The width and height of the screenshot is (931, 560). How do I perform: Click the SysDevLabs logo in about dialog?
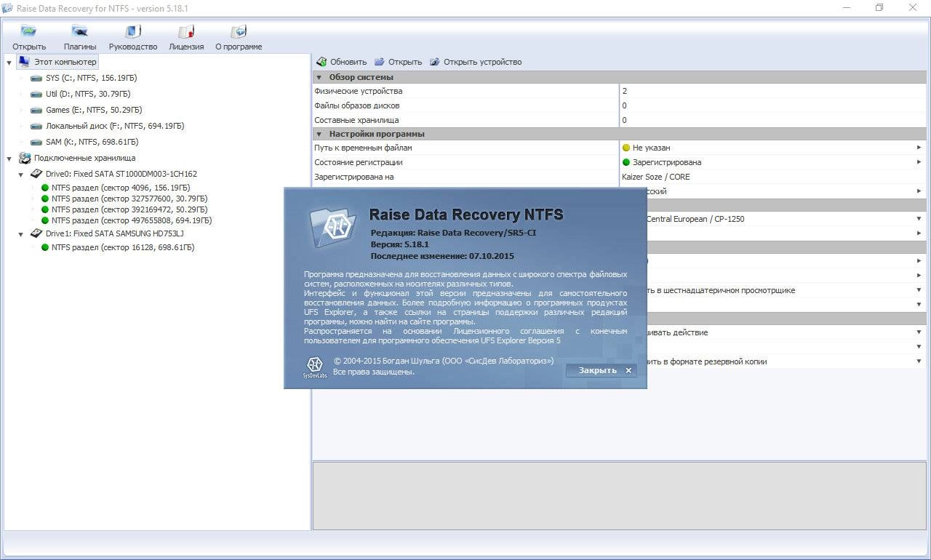pos(315,367)
